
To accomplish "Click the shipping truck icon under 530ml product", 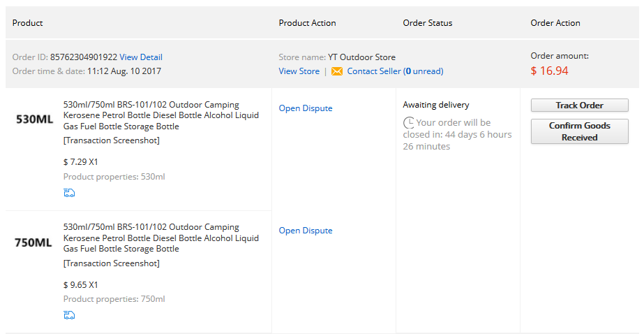I will (69, 193).
